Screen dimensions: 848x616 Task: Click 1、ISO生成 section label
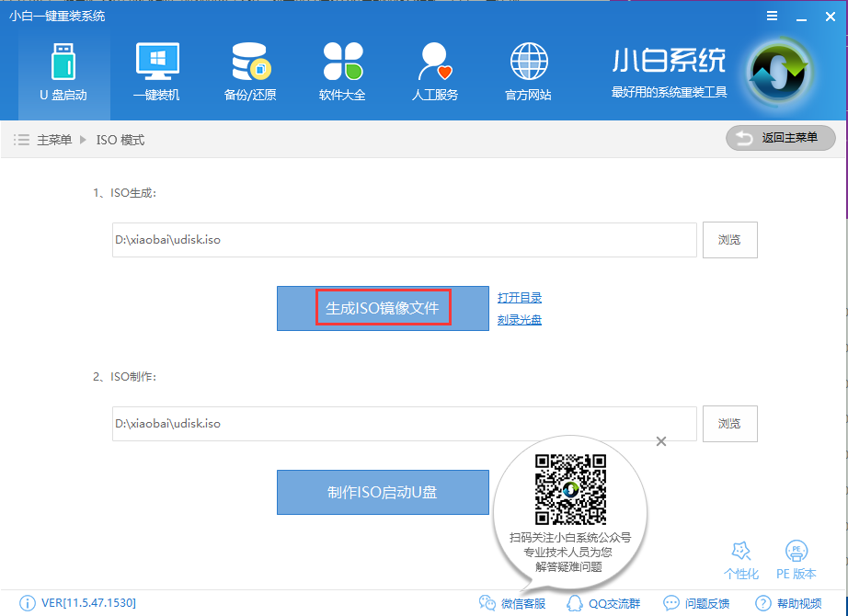pyautogui.click(x=125, y=193)
